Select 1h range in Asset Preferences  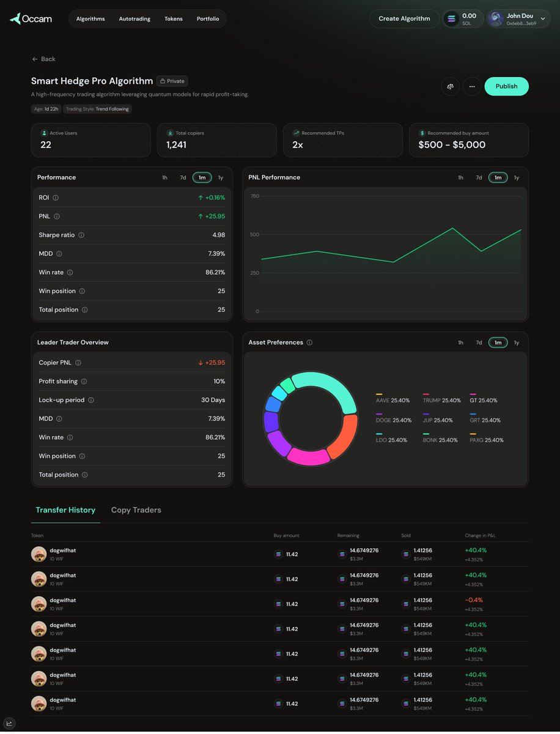coord(460,343)
